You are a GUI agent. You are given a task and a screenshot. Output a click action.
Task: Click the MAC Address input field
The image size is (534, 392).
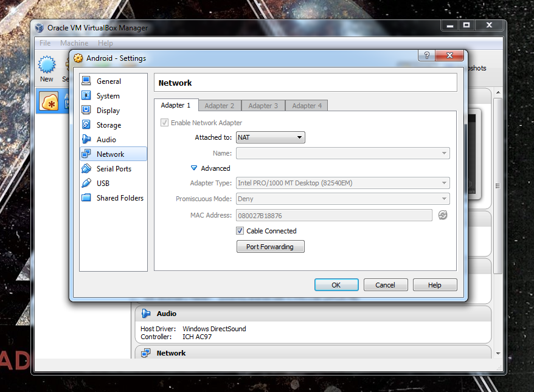coord(334,215)
